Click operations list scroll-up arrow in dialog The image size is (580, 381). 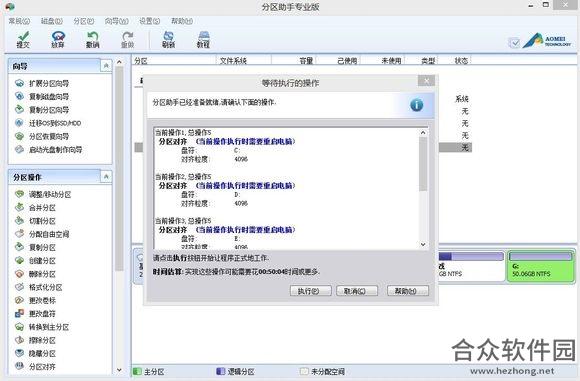click(423, 132)
